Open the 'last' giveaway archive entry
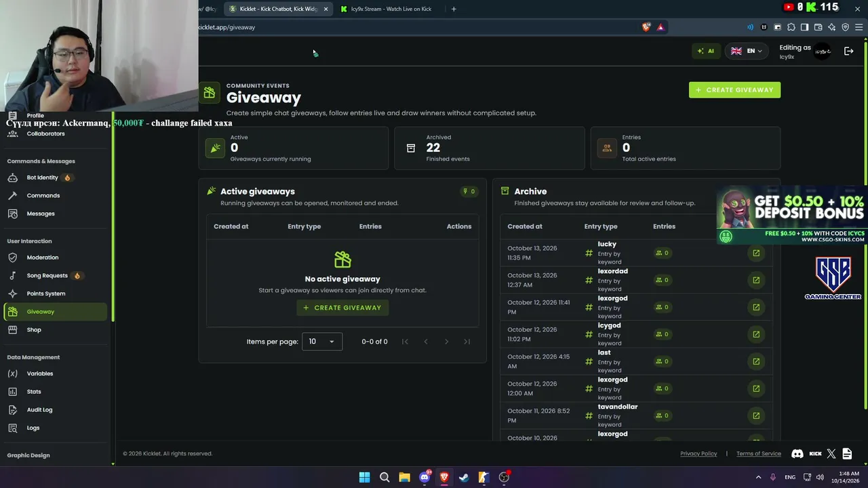868x488 pixels. pyautogui.click(x=756, y=361)
